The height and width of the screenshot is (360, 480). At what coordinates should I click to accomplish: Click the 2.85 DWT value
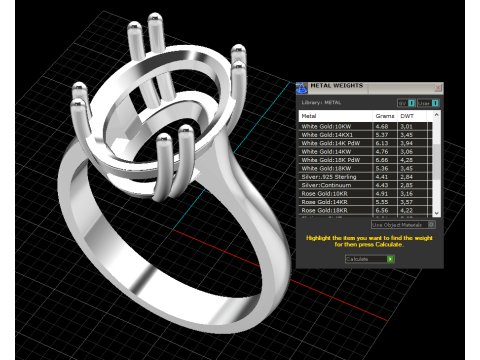coord(407,185)
